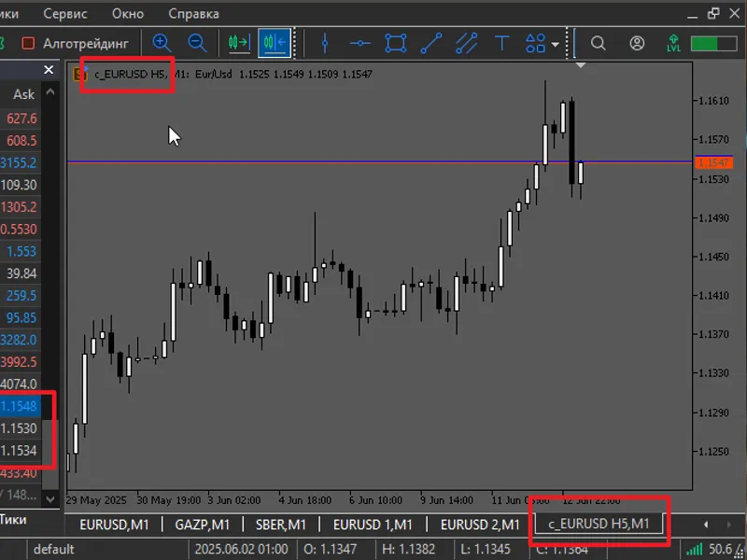Click the signal bars connection status icon

point(694,549)
